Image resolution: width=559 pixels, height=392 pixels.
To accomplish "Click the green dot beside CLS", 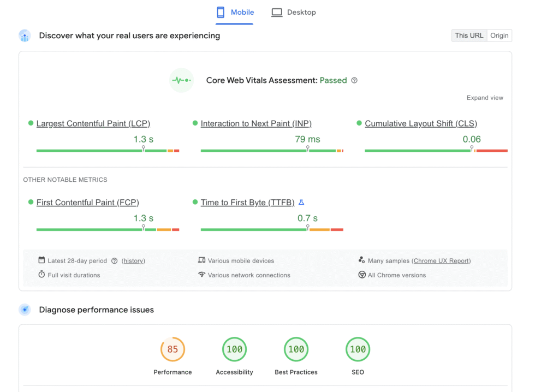I will (359, 123).
